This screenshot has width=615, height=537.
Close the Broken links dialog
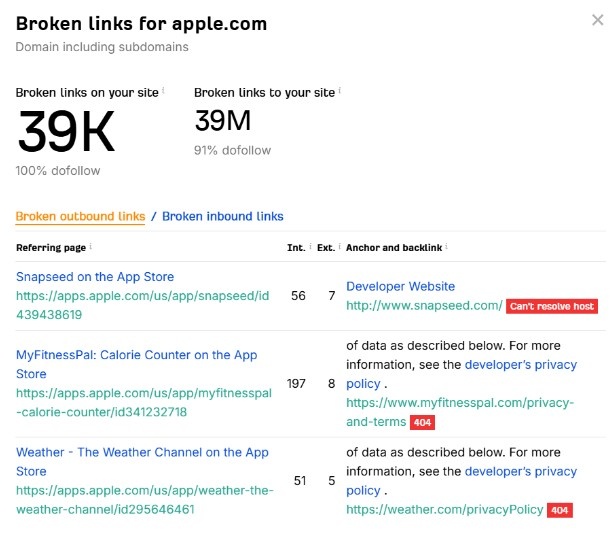pyautogui.click(x=597, y=20)
